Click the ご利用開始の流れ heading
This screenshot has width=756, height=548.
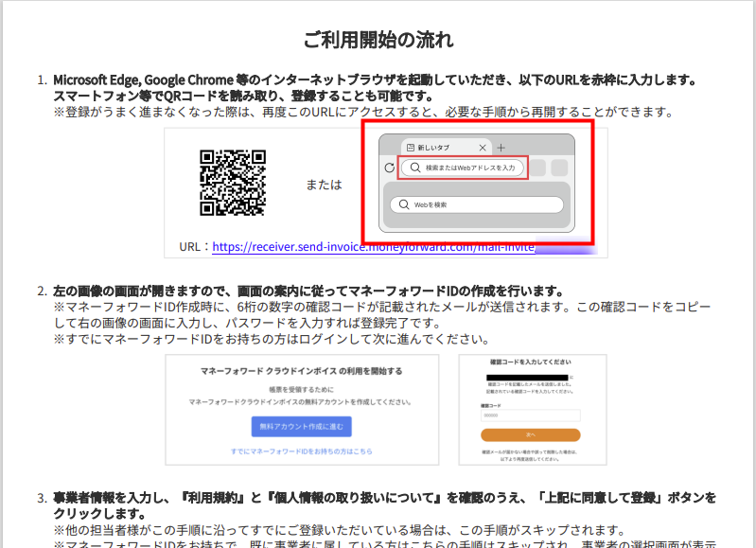[x=378, y=40]
